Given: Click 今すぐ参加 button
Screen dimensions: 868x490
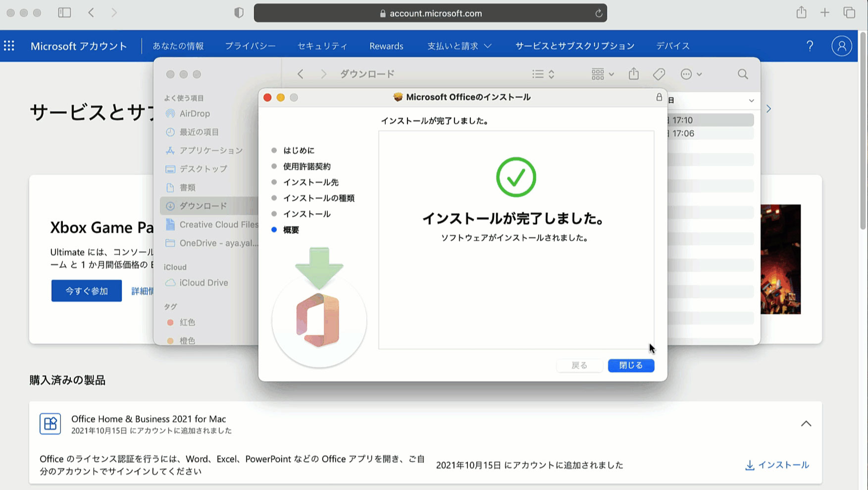Looking at the screenshot, I should pos(87,291).
